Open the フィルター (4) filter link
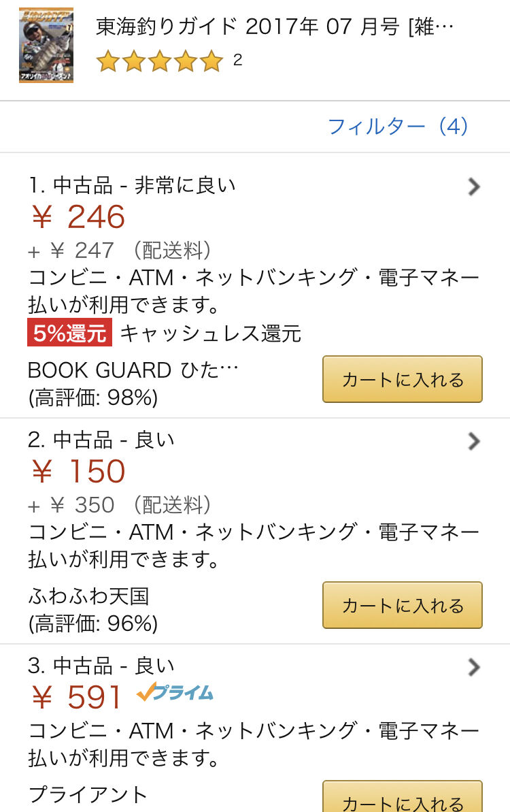510x812 pixels. tap(398, 127)
